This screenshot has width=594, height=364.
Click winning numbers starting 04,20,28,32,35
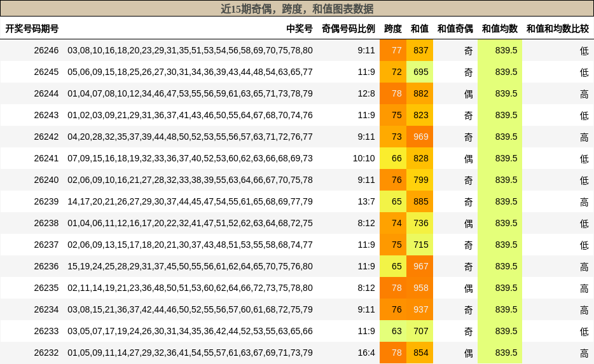coord(190,137)
